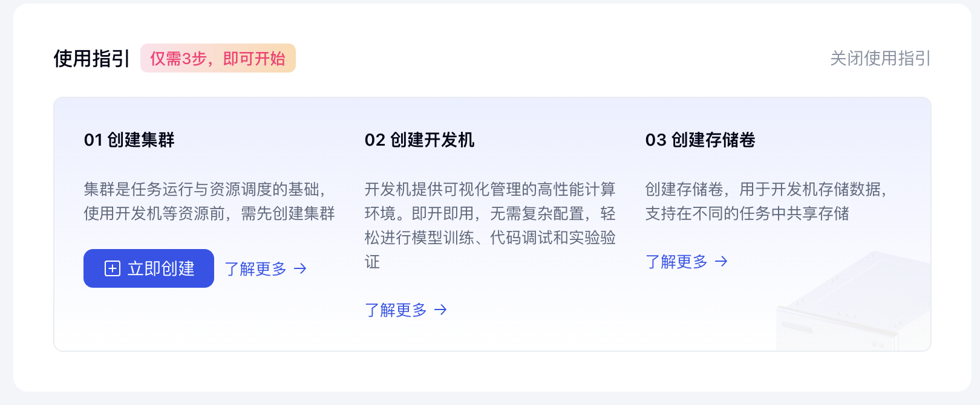Click the arrow icon beside 创建开发机's 了解更多
980x405 pixels.
pyautogui.click(x=440, y=309)
